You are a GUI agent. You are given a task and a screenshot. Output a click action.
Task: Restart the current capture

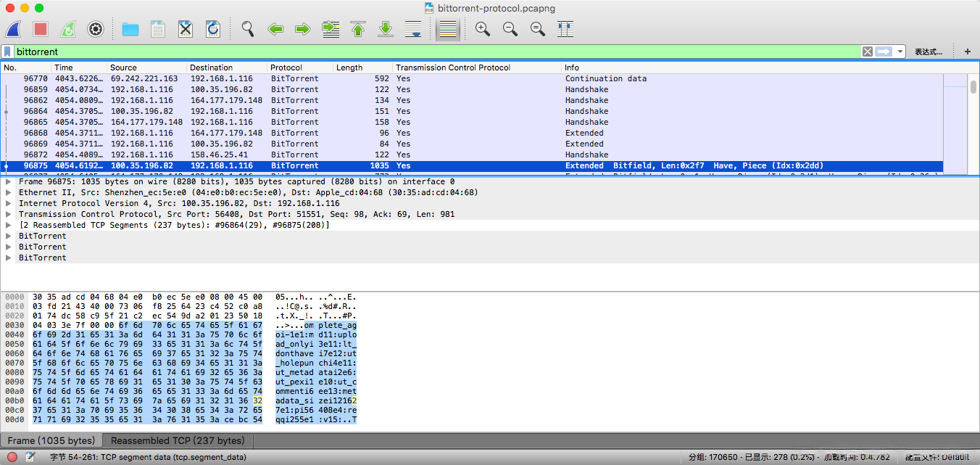(67, 29)
